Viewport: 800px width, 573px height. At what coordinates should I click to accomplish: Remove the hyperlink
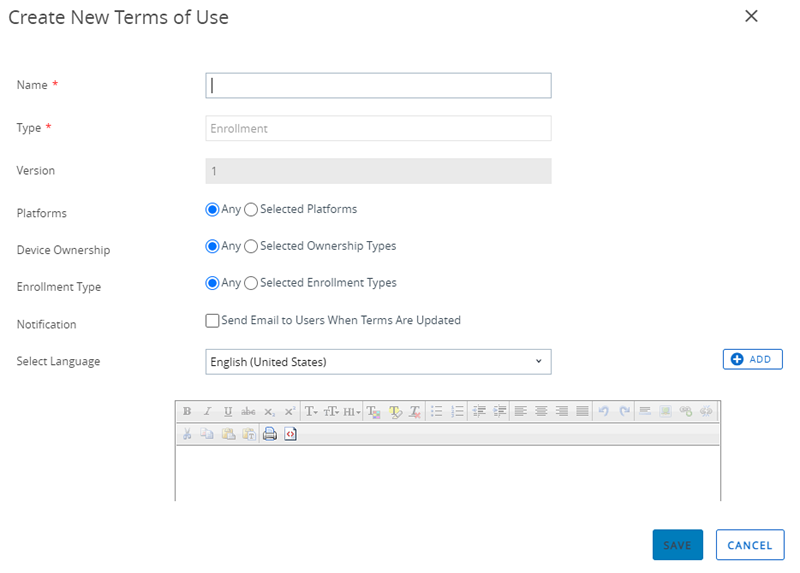tap(706, 411)
